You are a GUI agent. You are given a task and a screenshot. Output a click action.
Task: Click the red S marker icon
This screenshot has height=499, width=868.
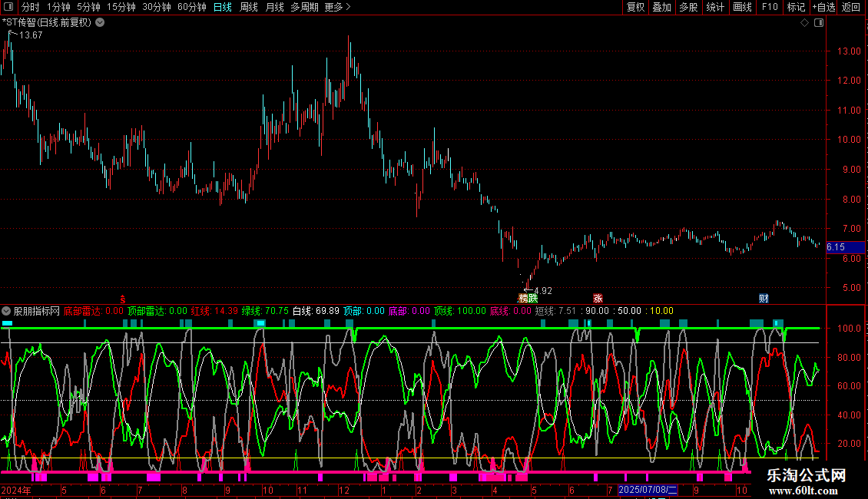click(x=123, y=299)
